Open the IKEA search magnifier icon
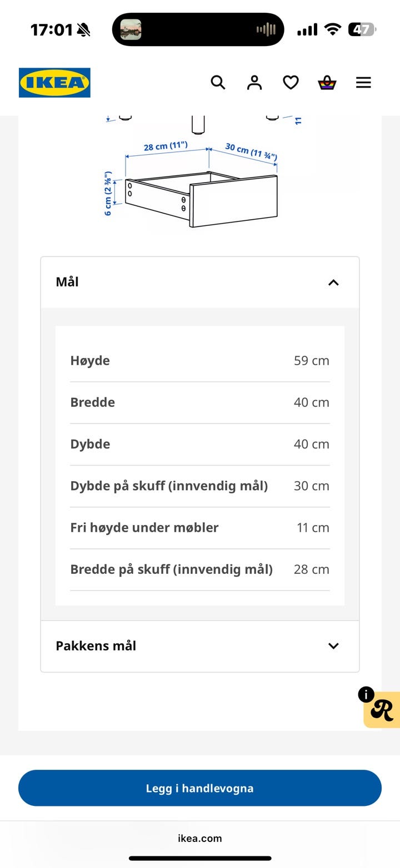 click(218, 83)
